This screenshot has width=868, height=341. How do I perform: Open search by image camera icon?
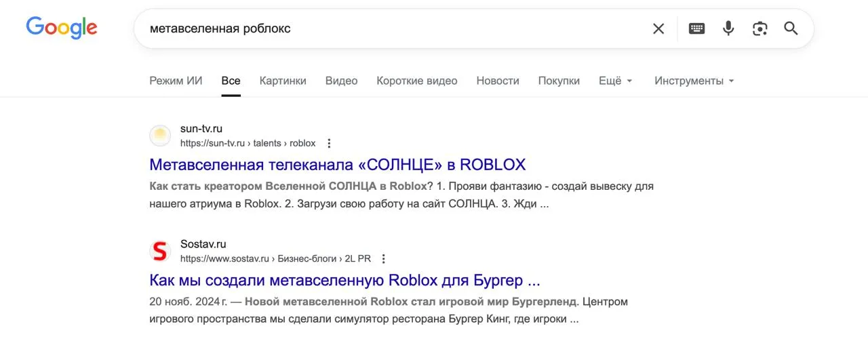click(x=760, y=28)
